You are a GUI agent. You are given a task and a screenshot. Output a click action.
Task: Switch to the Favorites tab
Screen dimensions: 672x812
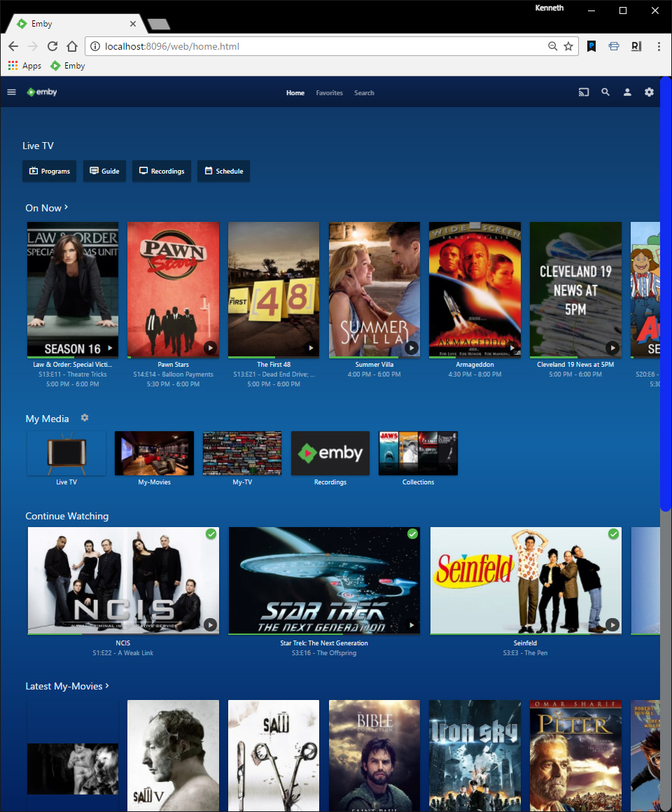click(x=329, y=92)
